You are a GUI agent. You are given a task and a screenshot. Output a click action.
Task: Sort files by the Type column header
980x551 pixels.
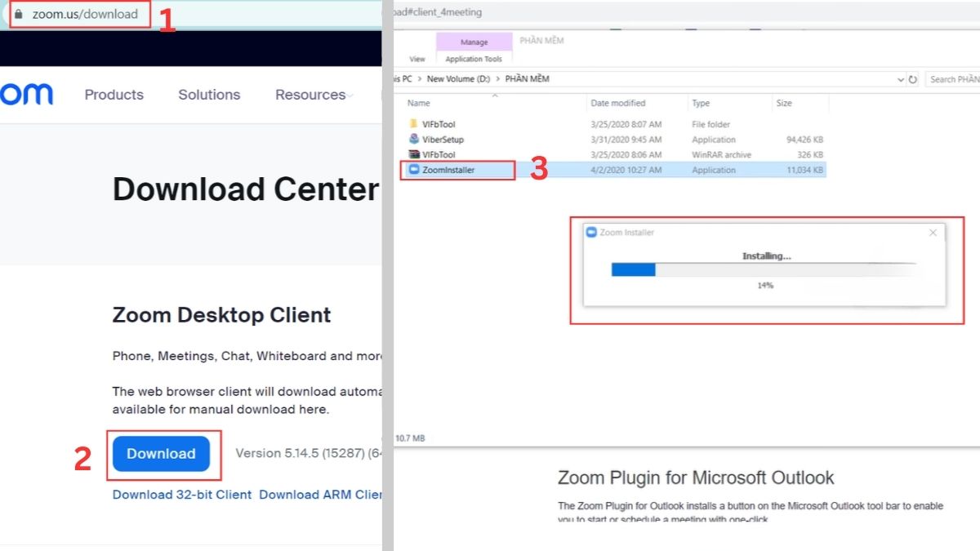click(x=701, y=103)
